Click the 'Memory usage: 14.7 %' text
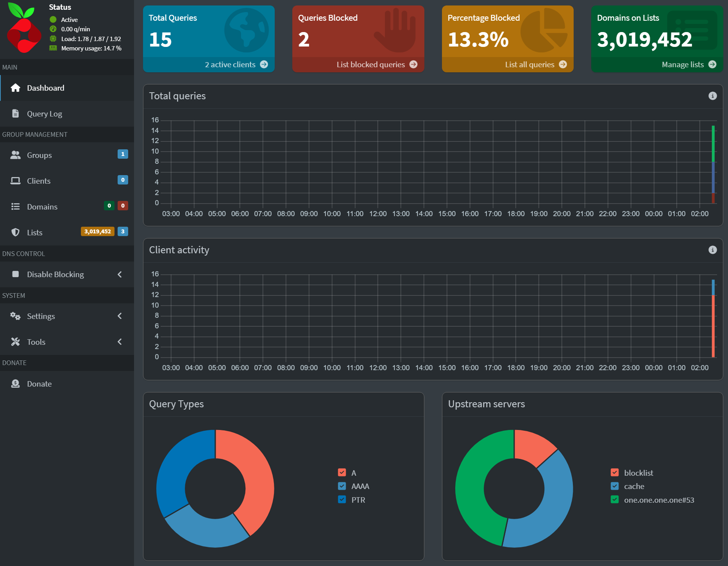The image size is (728, 566). (x=91, y=48)
